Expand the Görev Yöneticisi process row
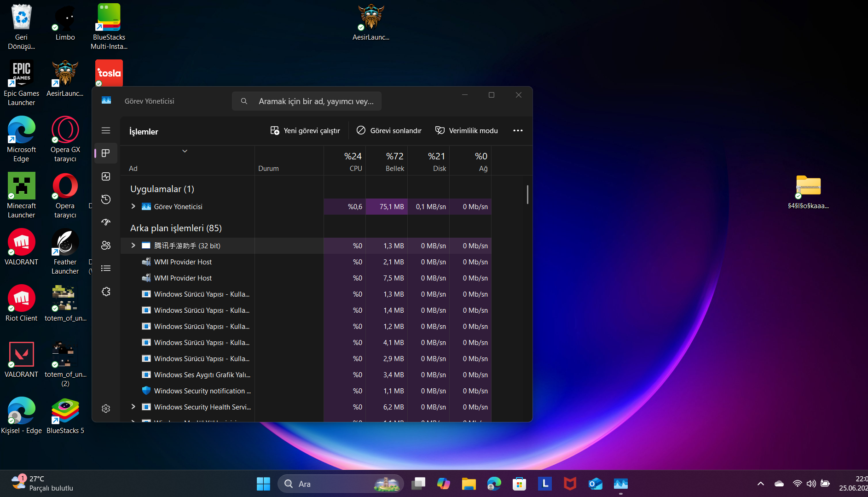This screenshot has height=497, width=868. pyautogui.click(x=133, y=206)
